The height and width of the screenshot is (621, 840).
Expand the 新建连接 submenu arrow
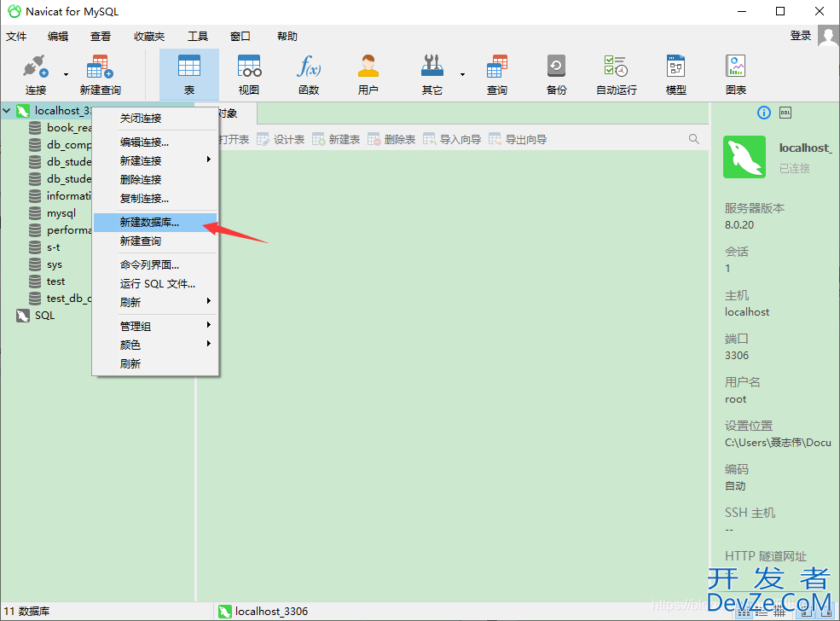point(209,160)
